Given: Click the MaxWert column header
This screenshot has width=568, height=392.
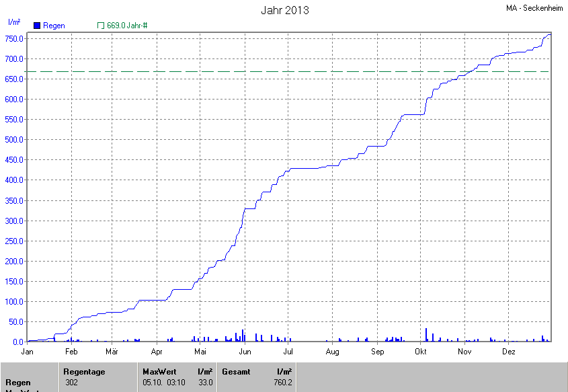Looking at the screenshot, I should pos(159,372).
